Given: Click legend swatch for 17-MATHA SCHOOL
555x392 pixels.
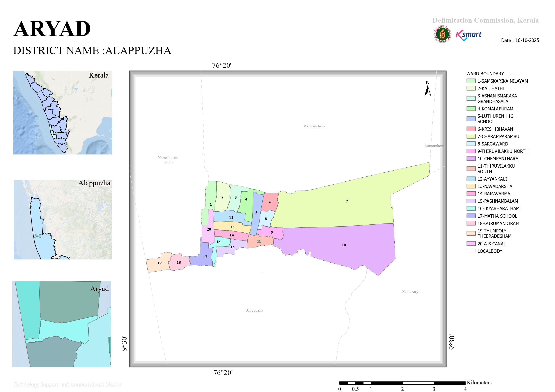Looking at the screenshot, I should tap(471, 216).
